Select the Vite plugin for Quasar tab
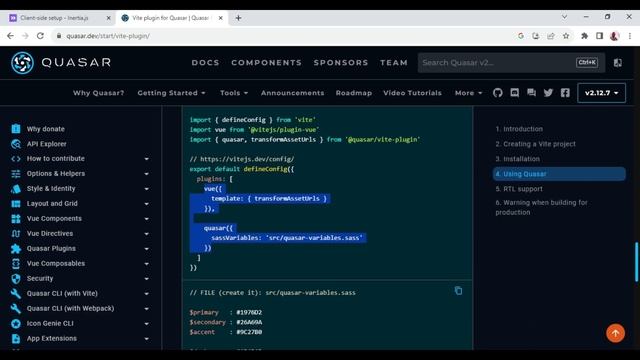This screenshot has height=360, width=640. click(x=171, y=18)
